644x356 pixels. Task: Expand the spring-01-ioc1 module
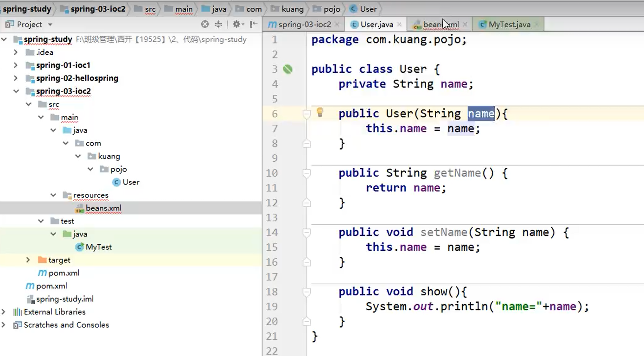point(16,65)
